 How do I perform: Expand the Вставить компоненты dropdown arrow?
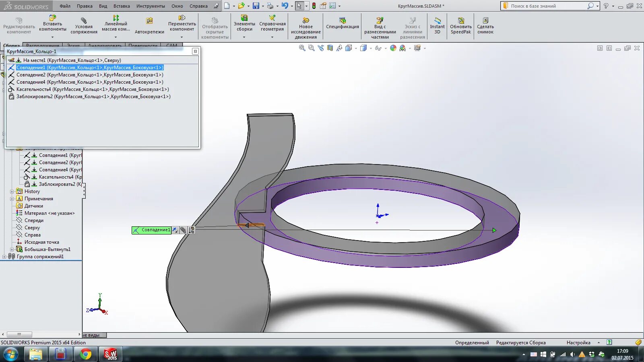click(x=52, y=37)
